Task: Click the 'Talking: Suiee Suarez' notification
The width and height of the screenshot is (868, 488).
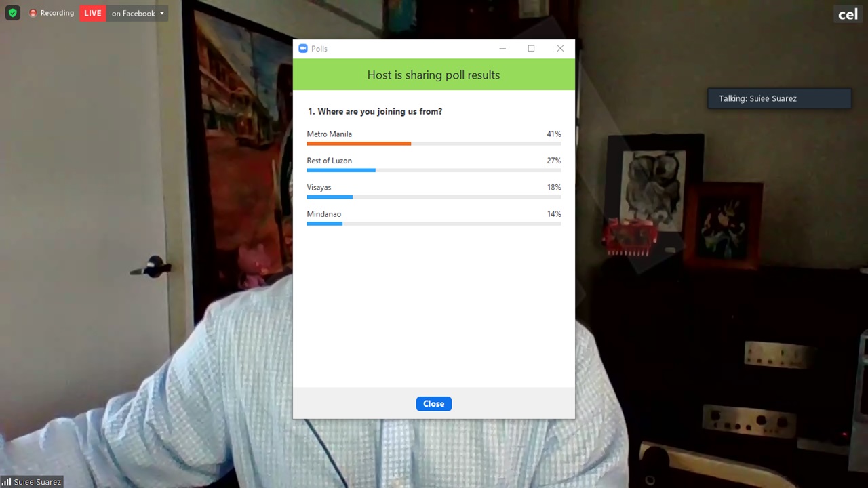Action: (x=779, y=98)
